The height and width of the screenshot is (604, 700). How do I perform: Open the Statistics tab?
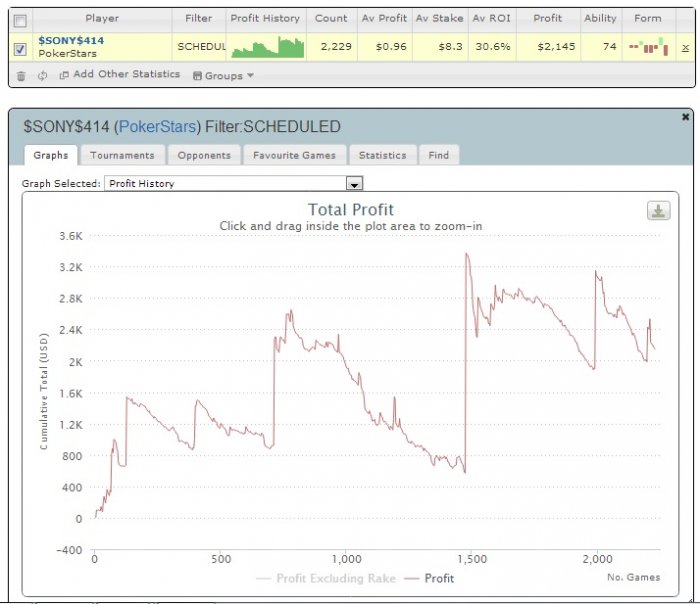coord(383,155)
